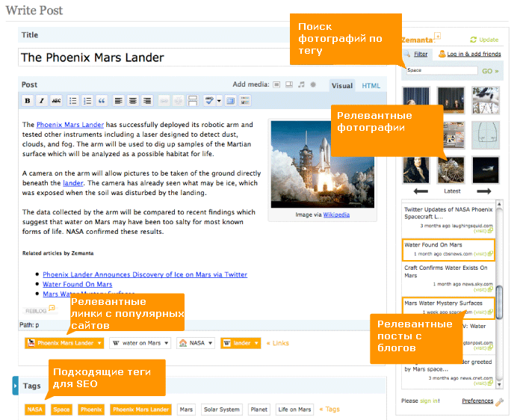The image size is (523, 420).
Task: Apply blockquote formatting
Action: pos(102,100)
